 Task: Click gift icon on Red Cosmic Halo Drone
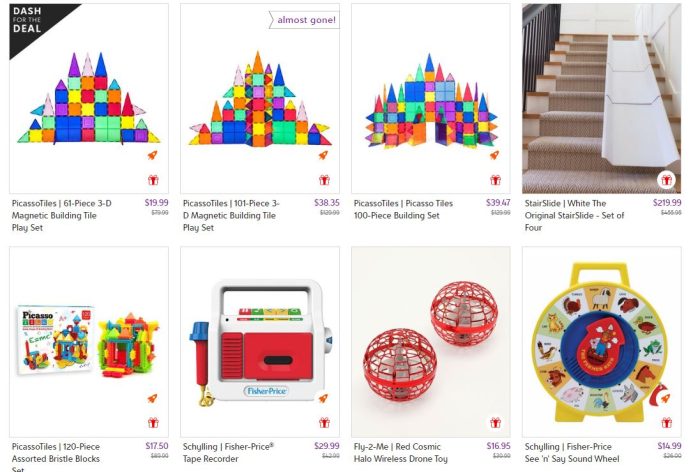tap(496, 422)
